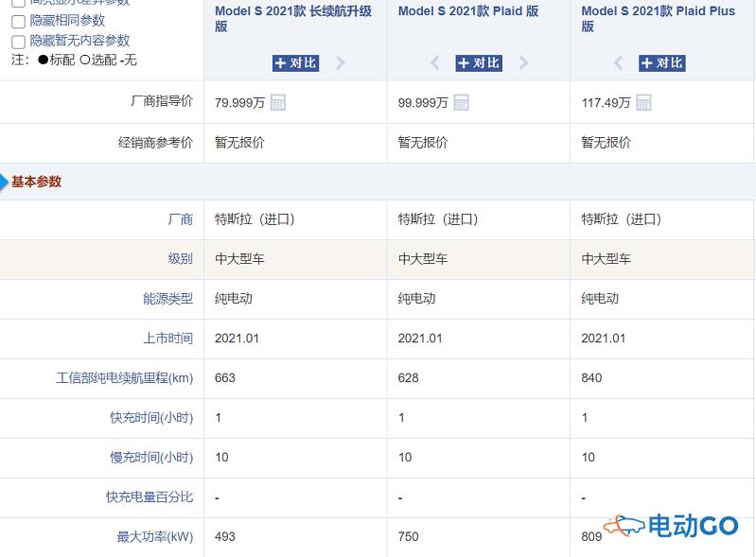The height and width of the screenshot is (557, 756).
Task: Select max power value 493
Action: pos(224,536)
